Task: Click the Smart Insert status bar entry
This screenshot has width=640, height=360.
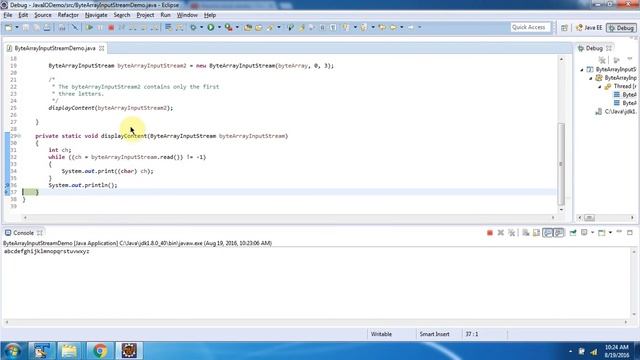Action: click(x=434, y=334)
